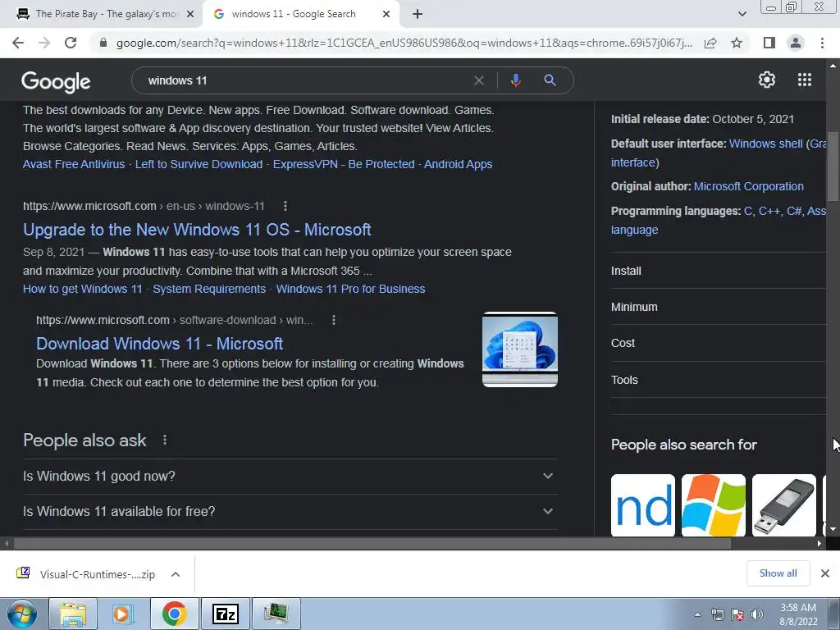Click Windows 11 result thumbnail image
840x630 pixels.
click(519, 349)
